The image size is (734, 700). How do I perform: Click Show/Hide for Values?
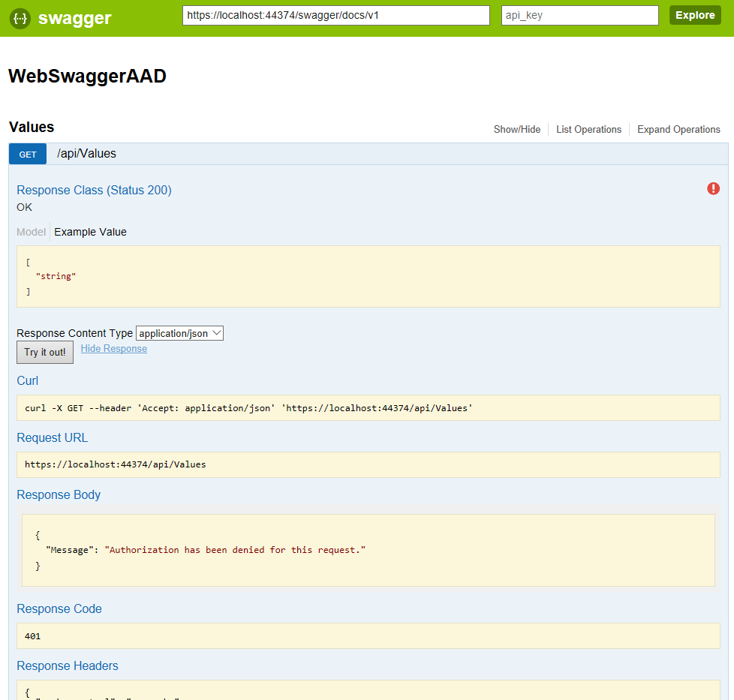click(517, 129)
